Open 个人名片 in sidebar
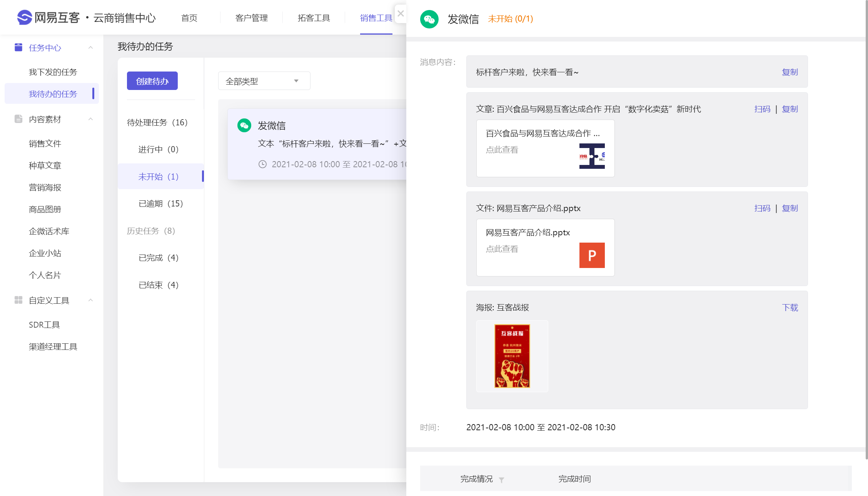 click(x=45, y=275)
